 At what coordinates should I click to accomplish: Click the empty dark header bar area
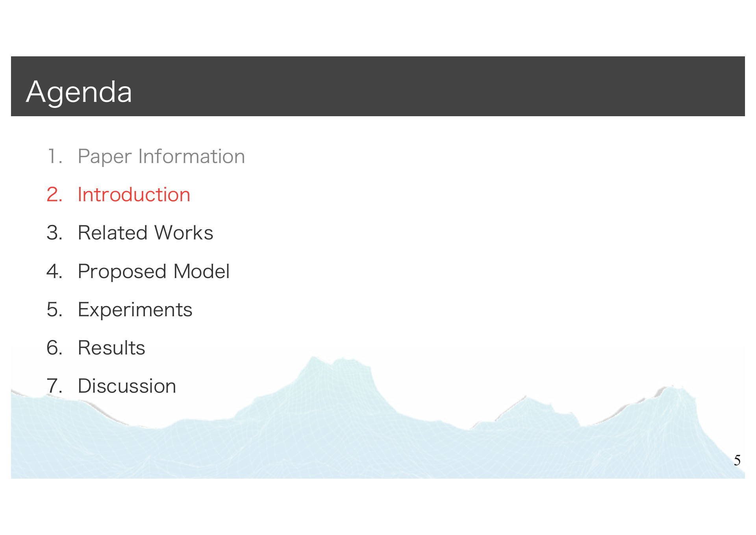pos(433,86)
